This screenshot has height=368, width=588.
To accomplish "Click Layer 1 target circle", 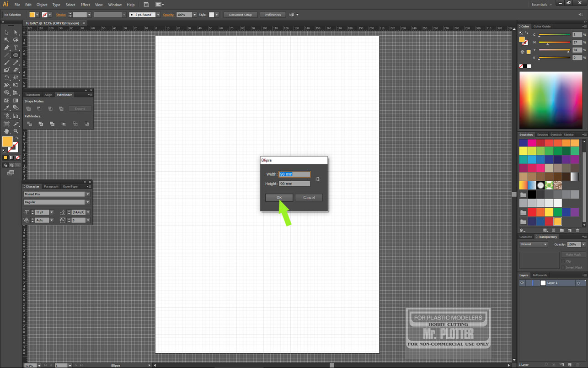I will click(x=578, y=283).
